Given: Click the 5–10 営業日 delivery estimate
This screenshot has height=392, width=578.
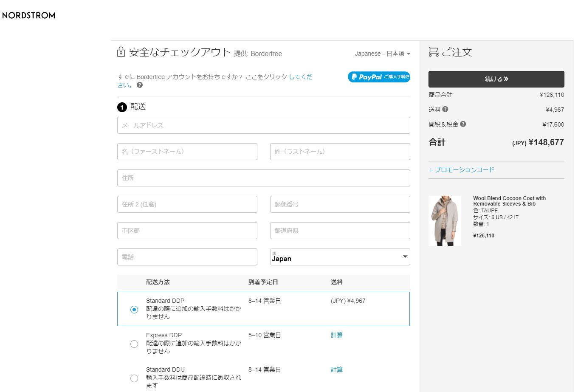Looking at the screenshot, I should coord(265,335).
